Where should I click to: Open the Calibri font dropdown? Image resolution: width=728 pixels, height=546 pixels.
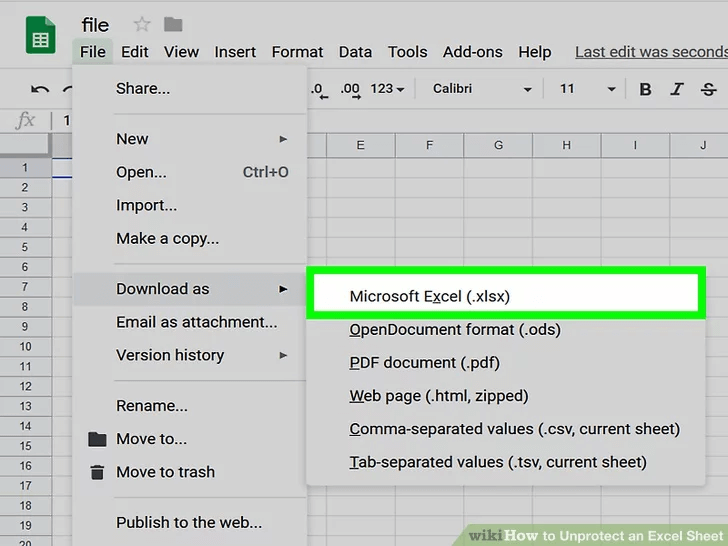[482, 89]
